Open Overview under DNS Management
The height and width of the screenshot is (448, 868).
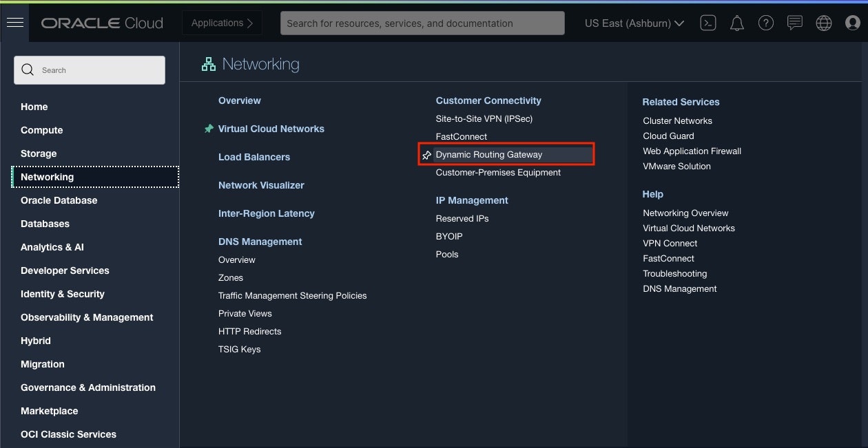(x=237, y=259)
